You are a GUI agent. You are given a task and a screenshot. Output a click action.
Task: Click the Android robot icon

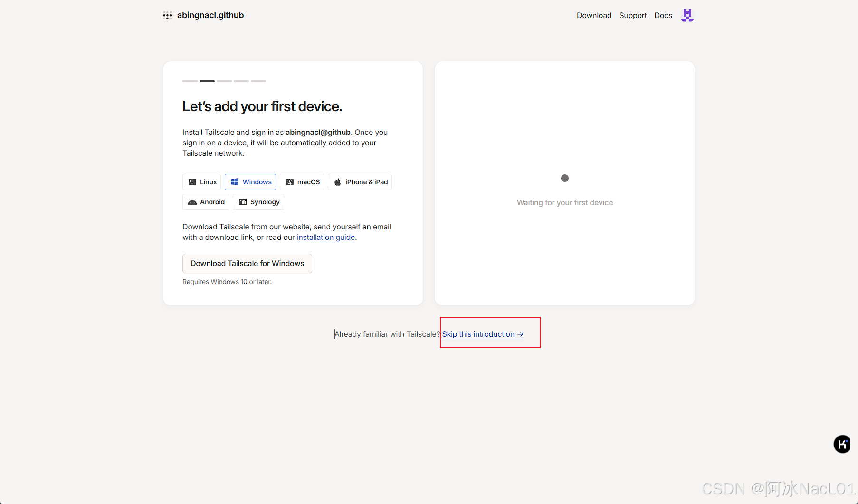coord(192,202)
